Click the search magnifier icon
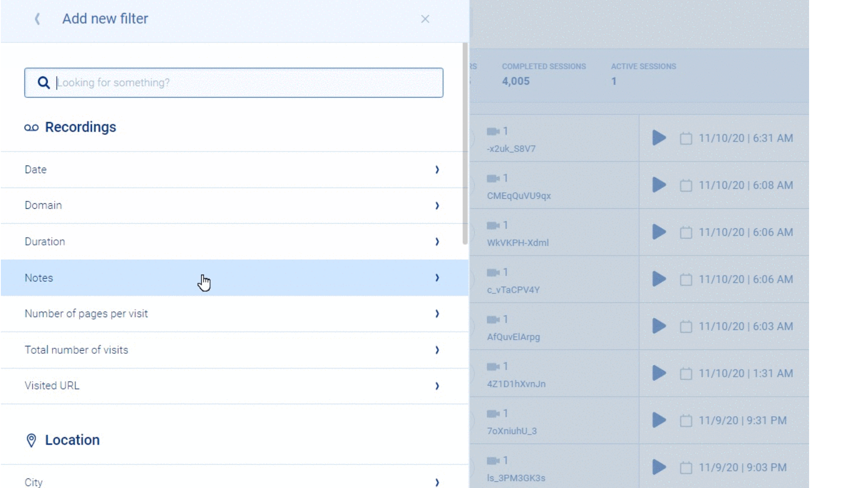 44,83
